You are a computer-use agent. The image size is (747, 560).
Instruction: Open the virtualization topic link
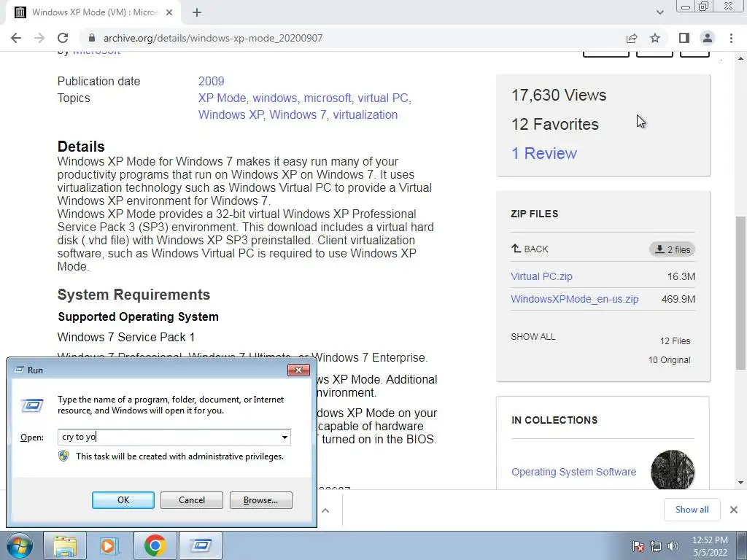pos(365,114)
